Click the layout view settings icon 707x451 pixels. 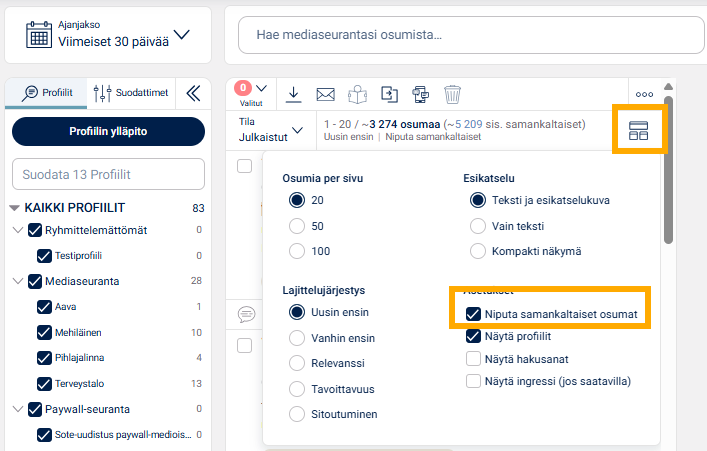[639, 130]
